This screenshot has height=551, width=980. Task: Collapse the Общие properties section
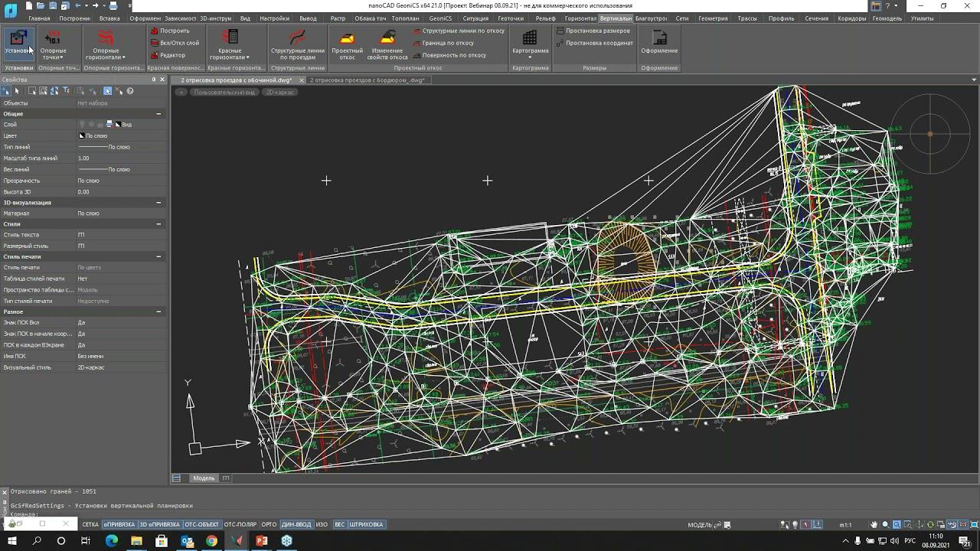click(x=158, y=114)
